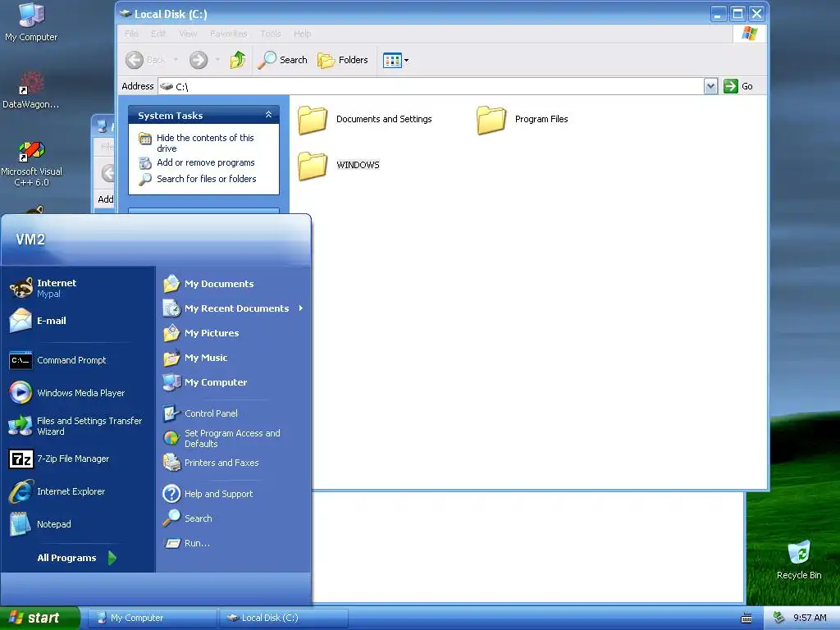Switch to My Computer taskbar button
The image size is (840, 630).
tap(151, 618)
